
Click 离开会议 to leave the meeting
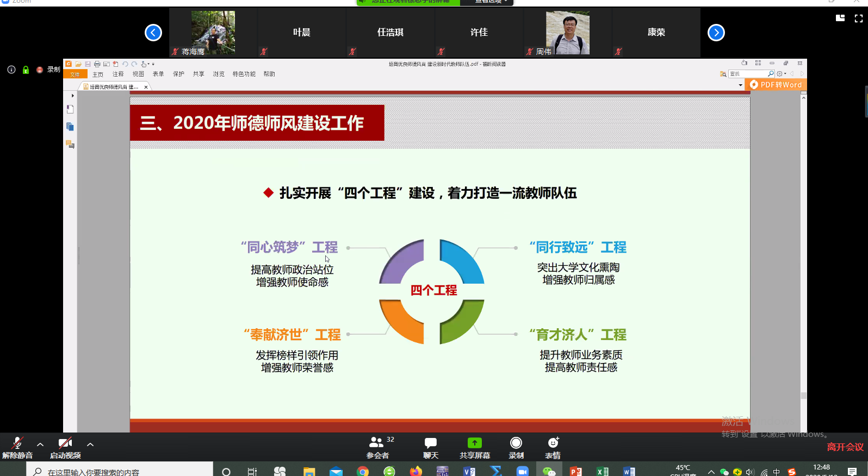845,447
